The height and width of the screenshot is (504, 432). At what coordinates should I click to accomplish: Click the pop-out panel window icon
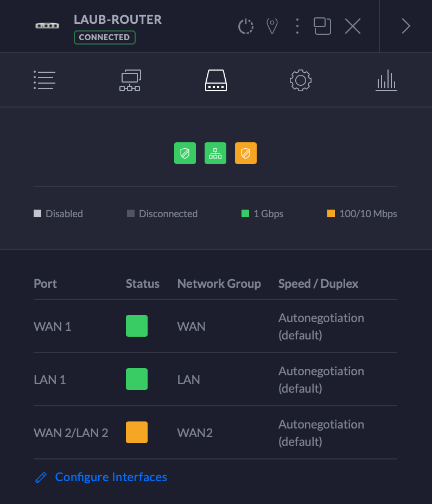[322, 26]
